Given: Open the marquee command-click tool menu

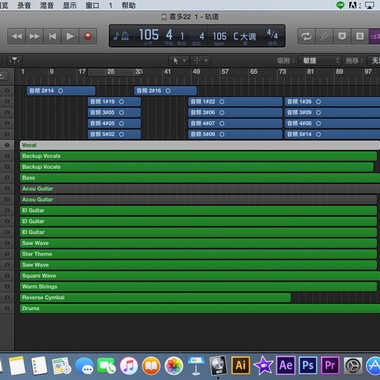Looking at the screenshot, I should (x=201, y=61).
